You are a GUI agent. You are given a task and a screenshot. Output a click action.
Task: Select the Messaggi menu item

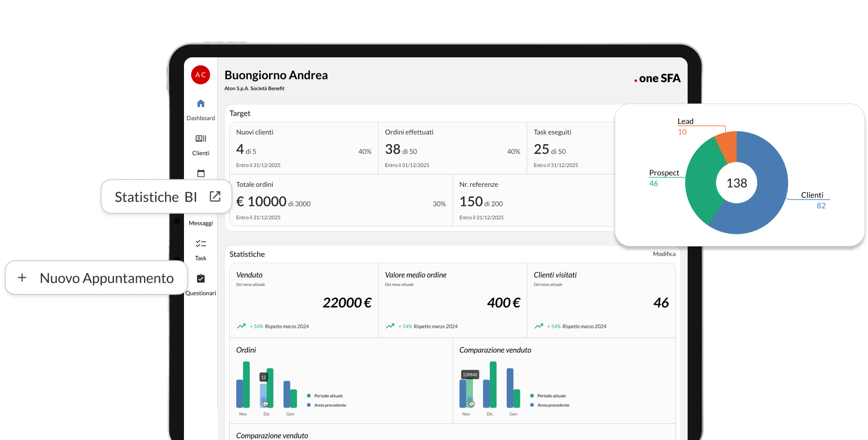click(201, 223)
